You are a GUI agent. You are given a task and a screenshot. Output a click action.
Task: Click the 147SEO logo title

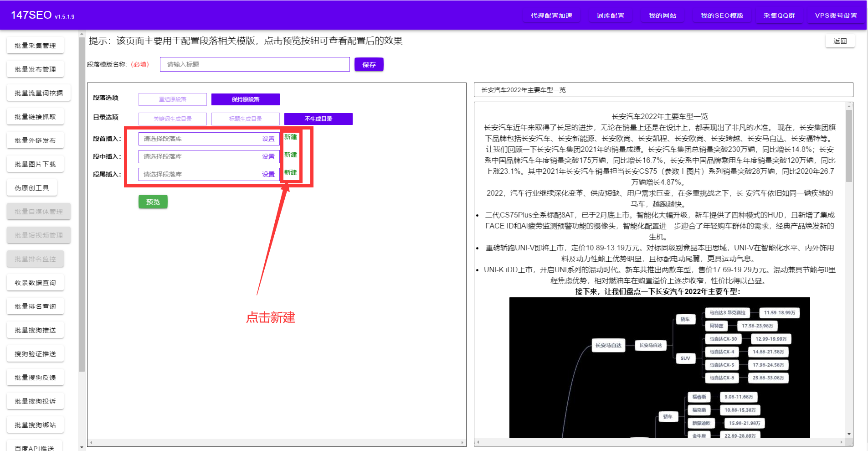point(31,15)
